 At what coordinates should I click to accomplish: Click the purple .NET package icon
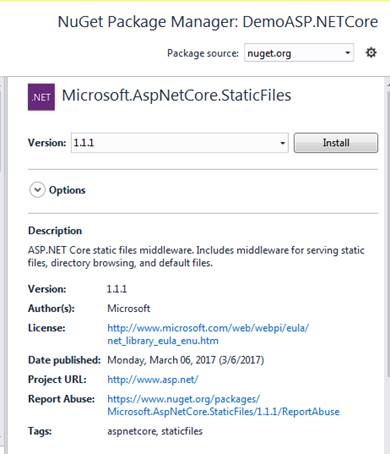41,97
